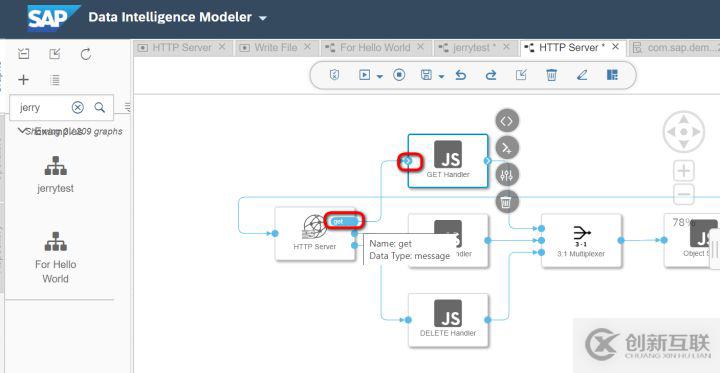Close the jerrytest tab
The height and width of the screenshot is (373, 720).
coord(506,47)
